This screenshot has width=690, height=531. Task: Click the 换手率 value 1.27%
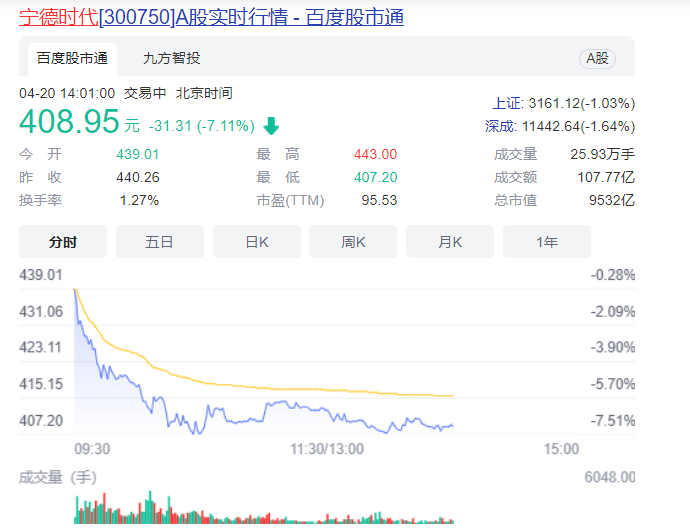tap(139, 200)
